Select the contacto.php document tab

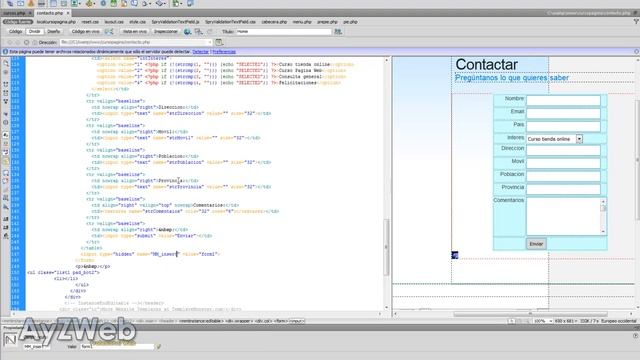coord(50,13)
